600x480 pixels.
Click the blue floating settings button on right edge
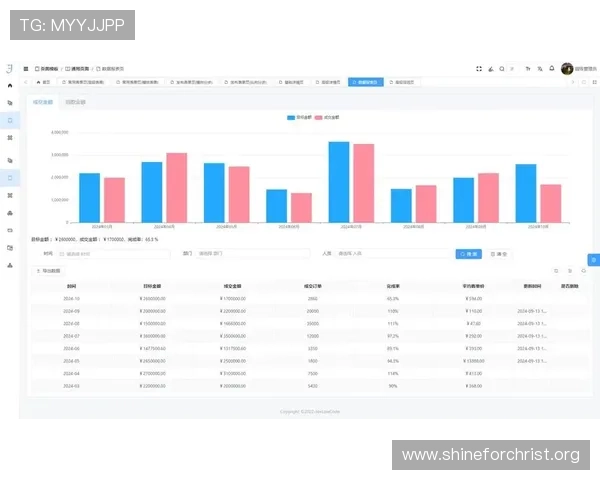click(x=594, y=260)
